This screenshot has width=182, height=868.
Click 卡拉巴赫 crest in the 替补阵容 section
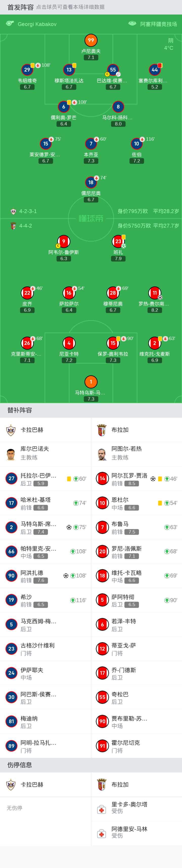11,430
